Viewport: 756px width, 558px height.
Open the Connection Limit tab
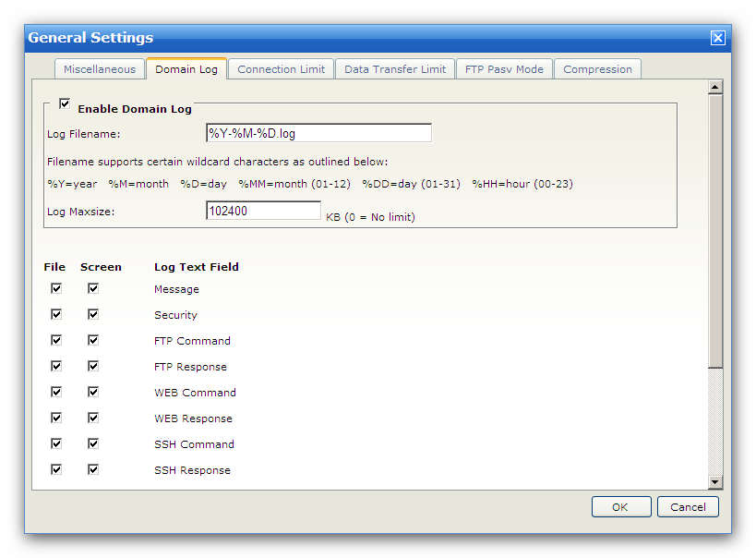tap(282, 69)
